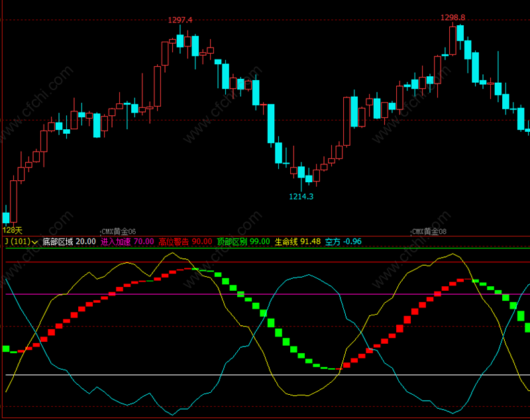Select the 顶部区别 99.00 legend entry

pyautogui.click(x=243, y=242)
